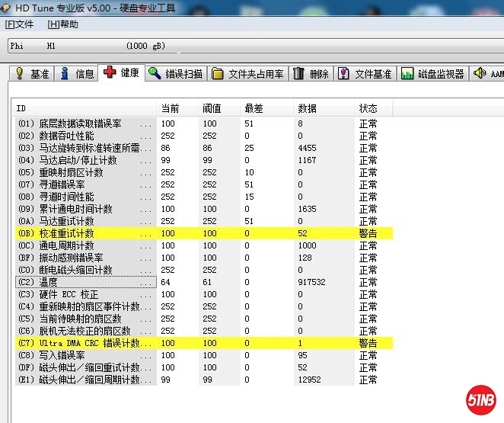
Task: Click the 数据 column header
Action: click(307, 108)
